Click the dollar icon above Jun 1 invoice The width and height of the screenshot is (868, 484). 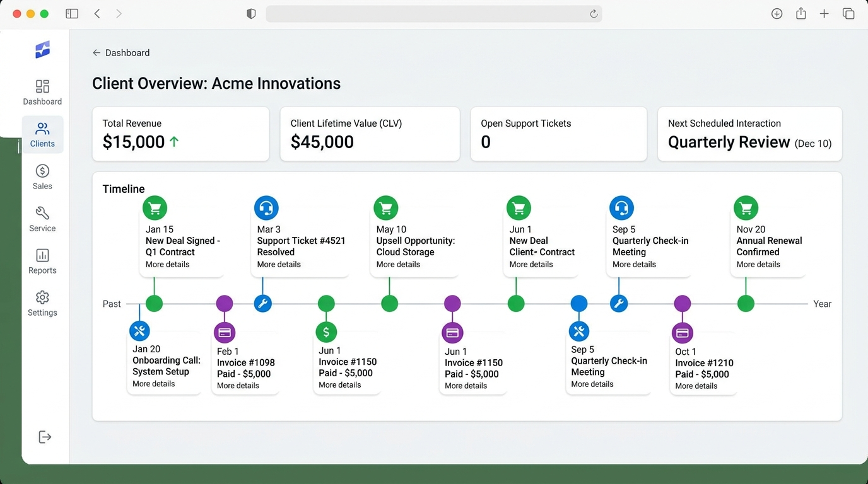[x=326, y=331]
